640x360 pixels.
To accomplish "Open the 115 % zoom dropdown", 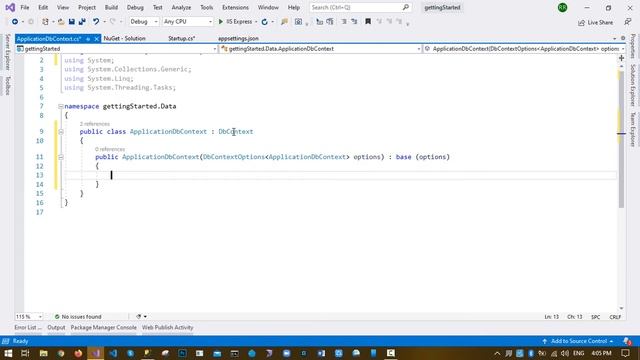I will pos(29,317).
